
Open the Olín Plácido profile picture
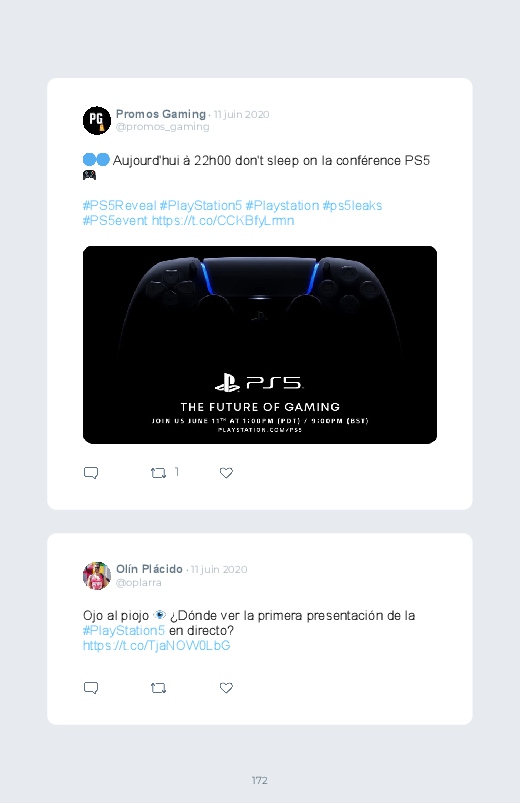point(97,576)
